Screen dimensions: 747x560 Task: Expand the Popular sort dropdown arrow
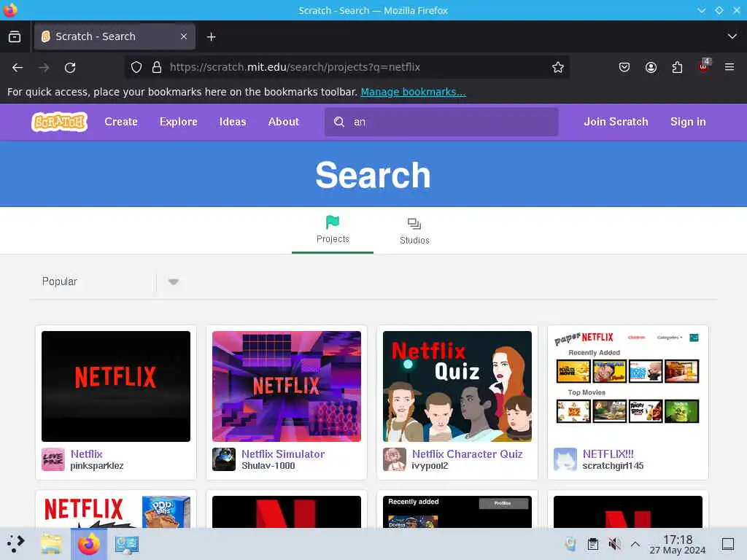(174, 282)
